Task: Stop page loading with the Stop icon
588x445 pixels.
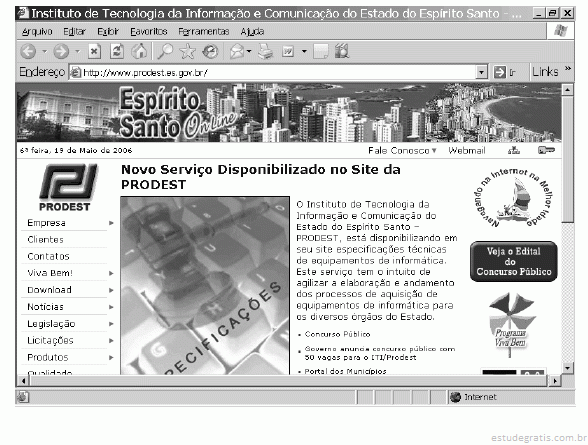Action: click(94, 51)
